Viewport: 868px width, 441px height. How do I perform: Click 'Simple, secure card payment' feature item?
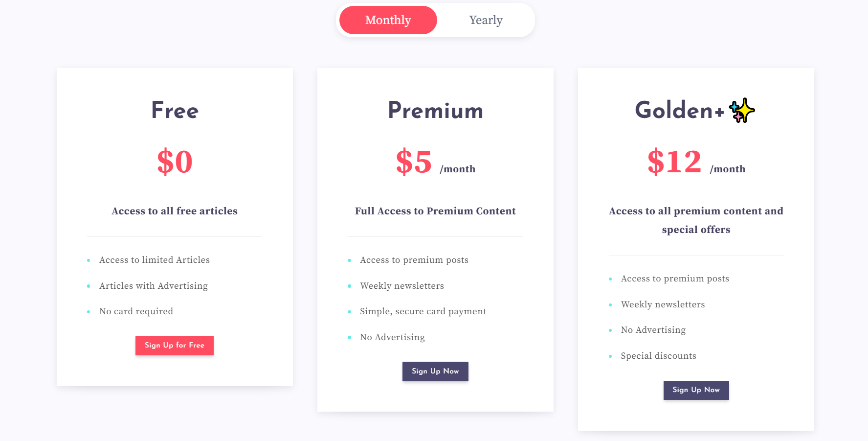[423, 311]
